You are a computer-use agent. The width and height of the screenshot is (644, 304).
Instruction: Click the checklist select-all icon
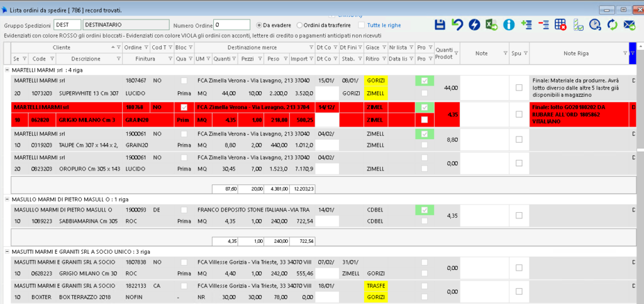point(578,25)
